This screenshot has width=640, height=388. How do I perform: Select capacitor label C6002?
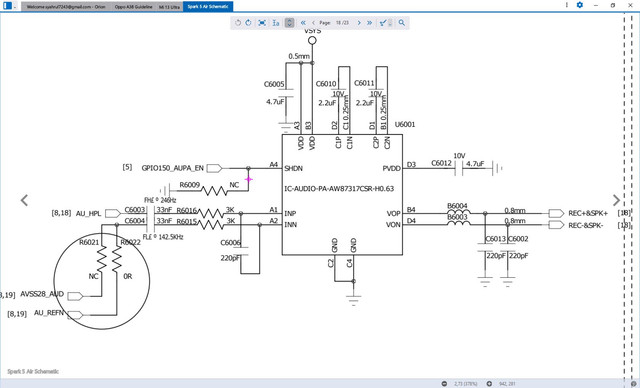coord(518,239)
